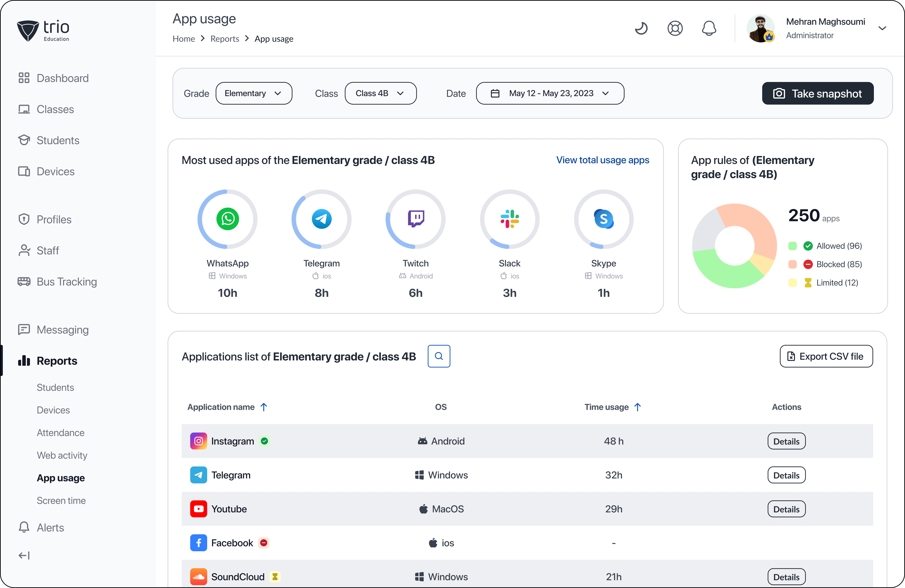Open Staff in the sidebar
The width and height of the screenshot is (905, 588).
click(x=38, y=251)
